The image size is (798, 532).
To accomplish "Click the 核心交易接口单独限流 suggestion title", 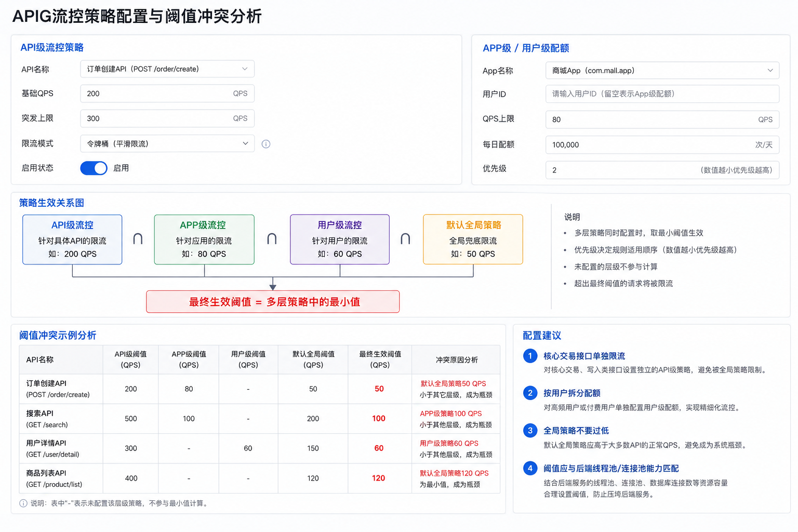I will coord(584,356).
